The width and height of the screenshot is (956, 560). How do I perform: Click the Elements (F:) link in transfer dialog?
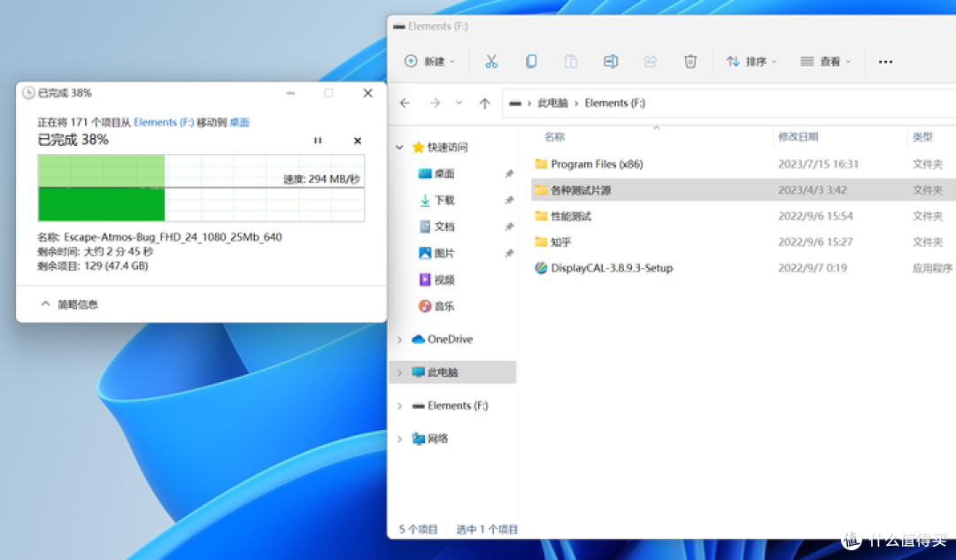[x=164, y=122]
